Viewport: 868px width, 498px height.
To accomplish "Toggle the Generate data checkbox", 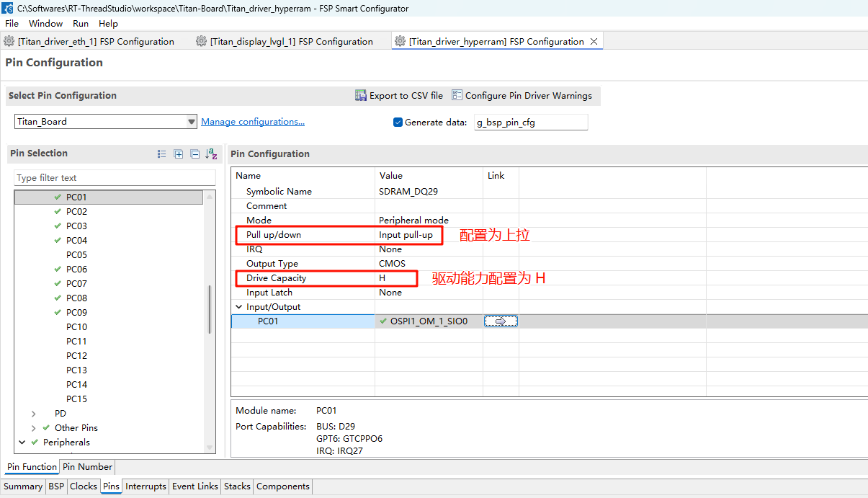I will point(398,123).
